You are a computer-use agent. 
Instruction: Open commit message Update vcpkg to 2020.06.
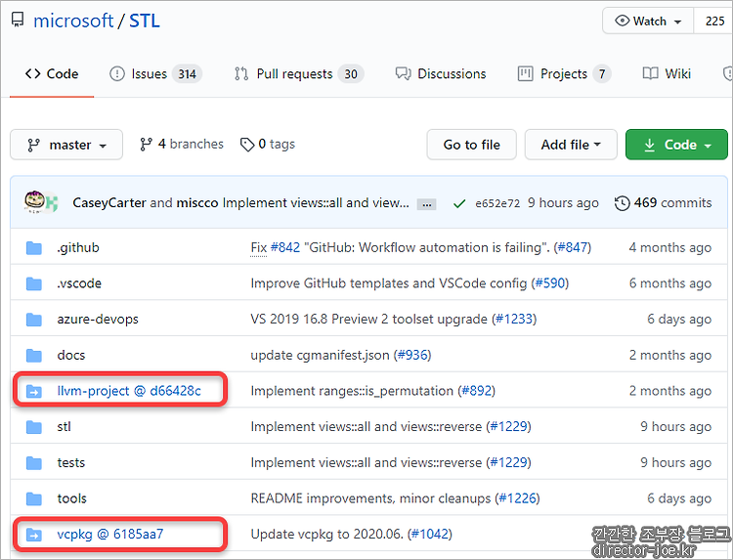point(326,534)
